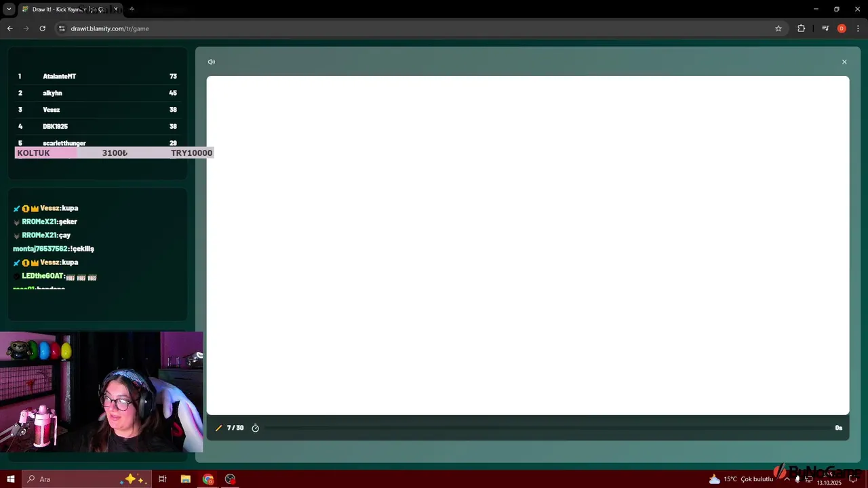This screenshot has width=868, height=488.
Task: Click the Ara taskbar search box
Action: click(85, 479)
